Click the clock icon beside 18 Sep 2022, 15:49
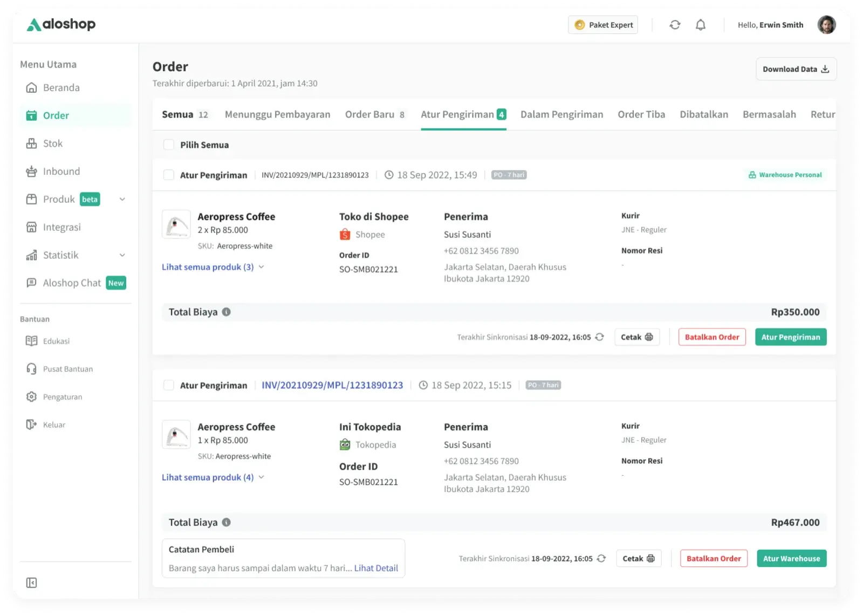 pyautogui.click(x=389, y=175)
